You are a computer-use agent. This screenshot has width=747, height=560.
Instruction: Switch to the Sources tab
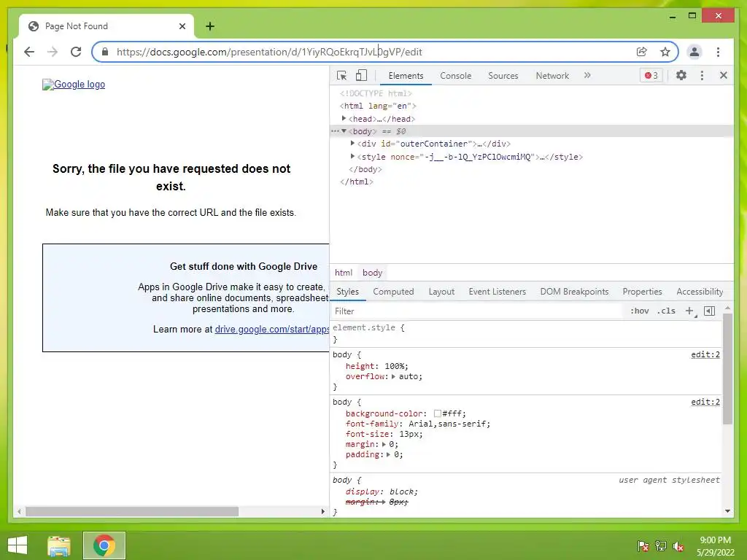click(x=503, y=76)
